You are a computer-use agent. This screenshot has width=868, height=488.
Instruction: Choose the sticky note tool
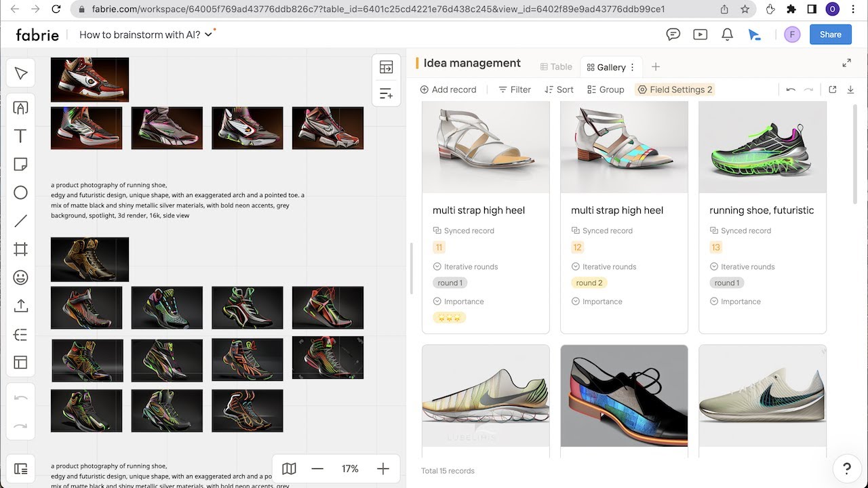21,165
